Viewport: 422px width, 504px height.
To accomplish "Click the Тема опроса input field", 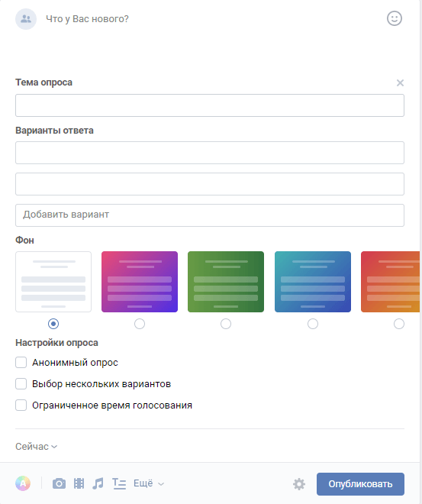I will (x=210, y=105).
